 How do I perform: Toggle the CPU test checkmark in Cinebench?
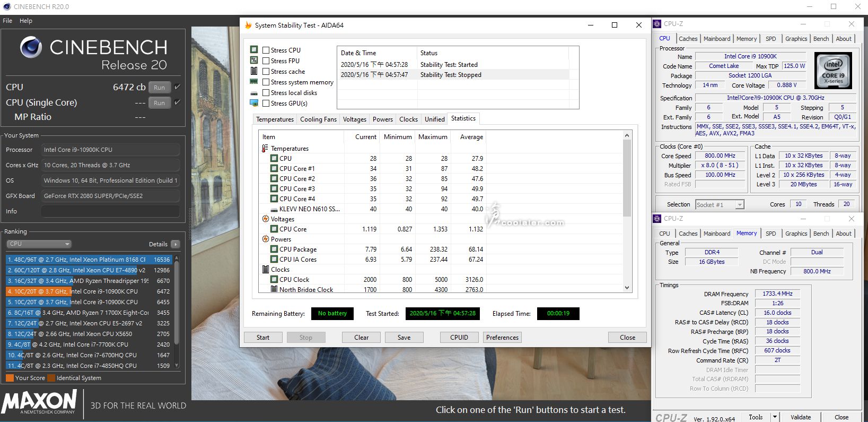click(178, 87)
